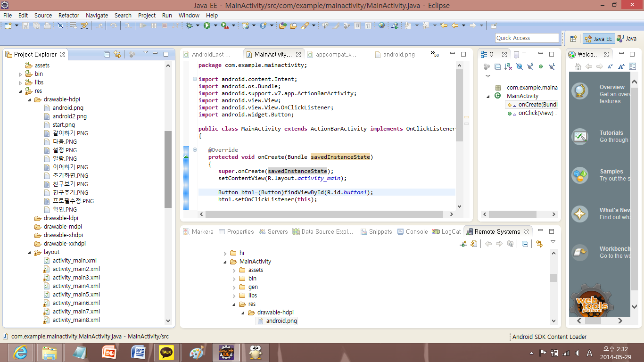The height and width of the screenshot is (362, 644).
Task: Click Link with Editor in Project Explorer
Action: [117, 54]
